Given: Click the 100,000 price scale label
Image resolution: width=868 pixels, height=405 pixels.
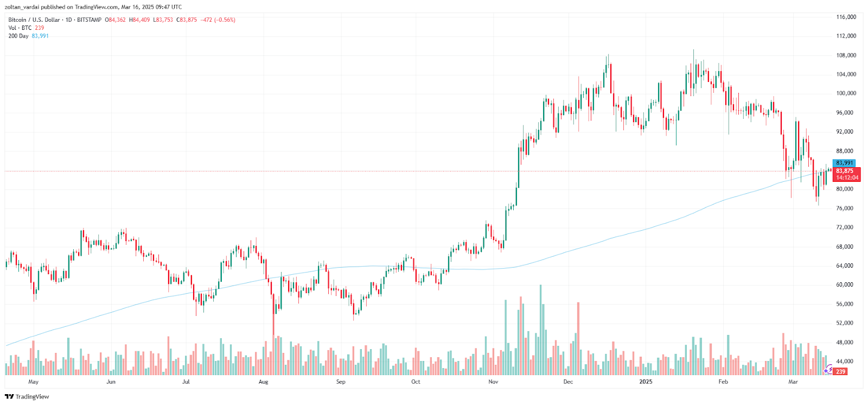Looking at the screenshot, I should point(846,93).
